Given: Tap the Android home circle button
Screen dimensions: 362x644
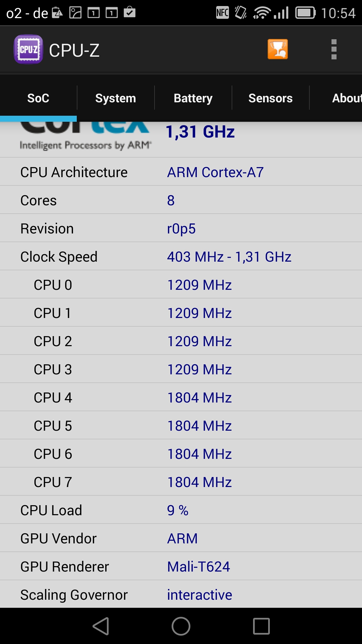Looking at the screenshot, I should [x=181, y=626].
